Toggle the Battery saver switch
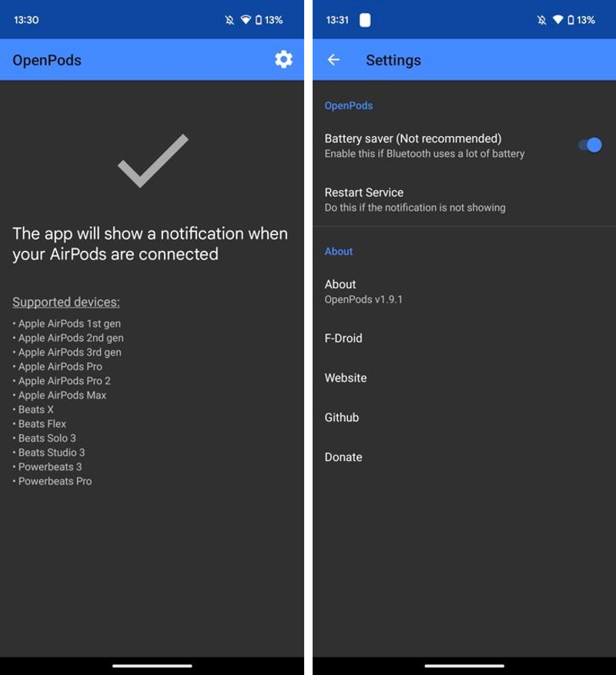The image size is (616, 675). pyautogui.click(x=590, y=145)
